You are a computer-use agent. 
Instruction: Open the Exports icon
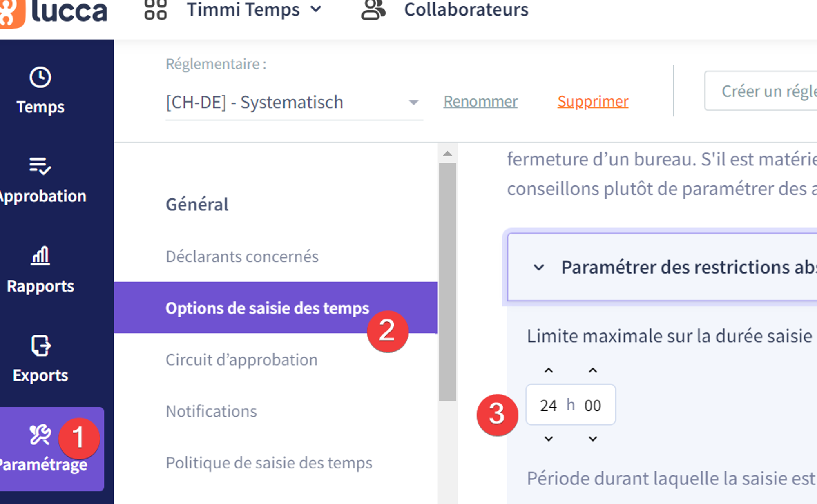40,346
